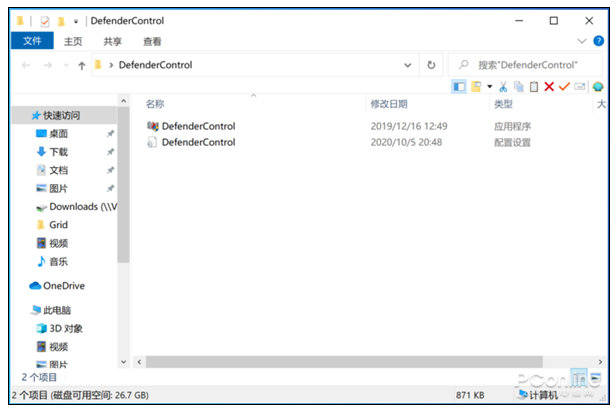This screenshot has width=616, height=410.
Task: Go up one folder level
Action: pos(82,65)
